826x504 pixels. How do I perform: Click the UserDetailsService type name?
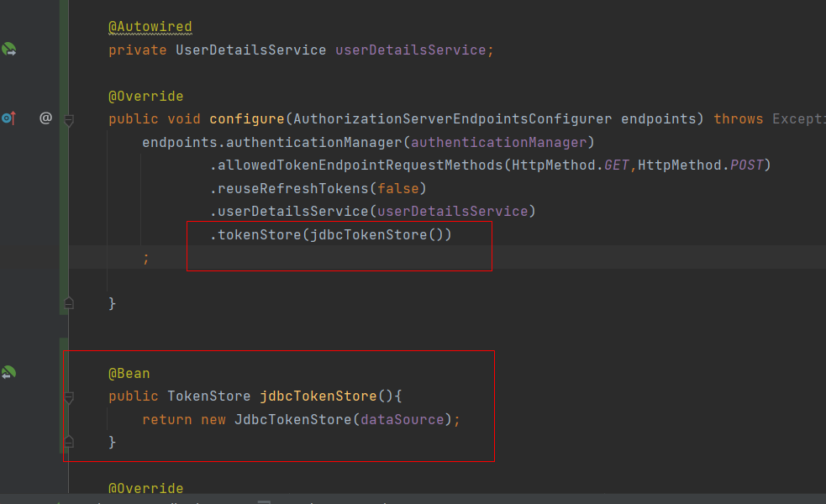pyautogui.click(x=250, y=50)
